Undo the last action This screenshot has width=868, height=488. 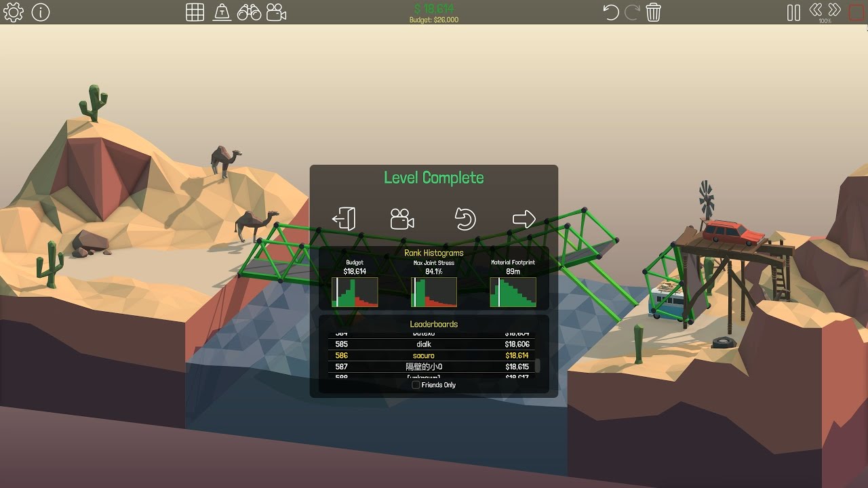pyautogui.click(x=611, y=12)
